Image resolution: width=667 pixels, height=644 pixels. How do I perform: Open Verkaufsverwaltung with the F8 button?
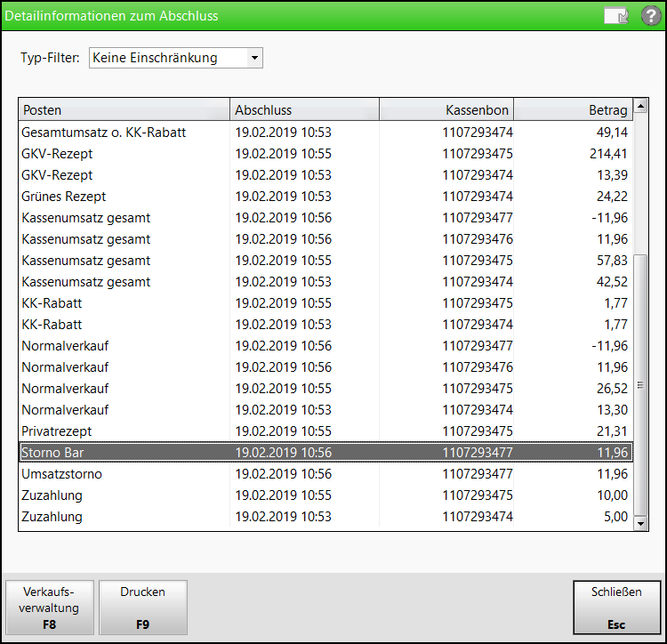click(50, 608)
